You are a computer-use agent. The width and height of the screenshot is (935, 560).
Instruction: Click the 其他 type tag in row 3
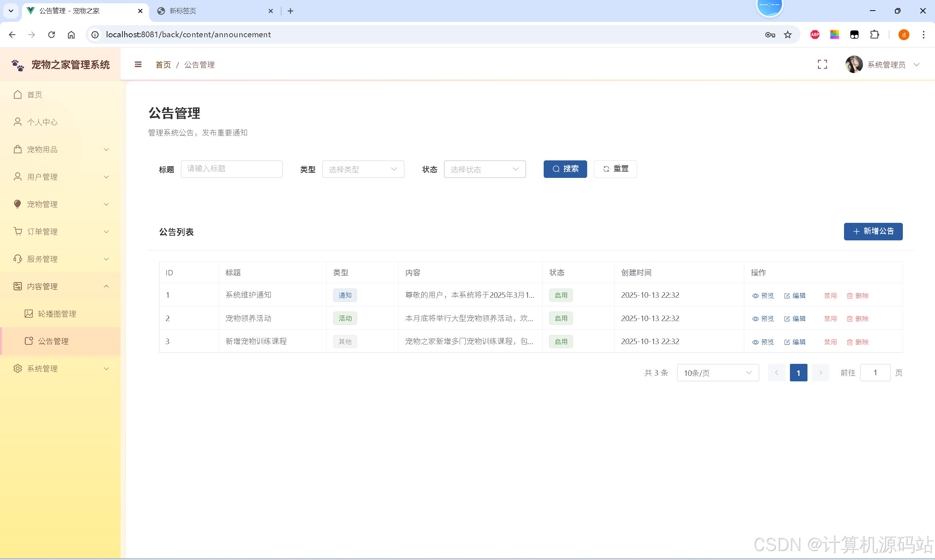(x=345, y=342)
